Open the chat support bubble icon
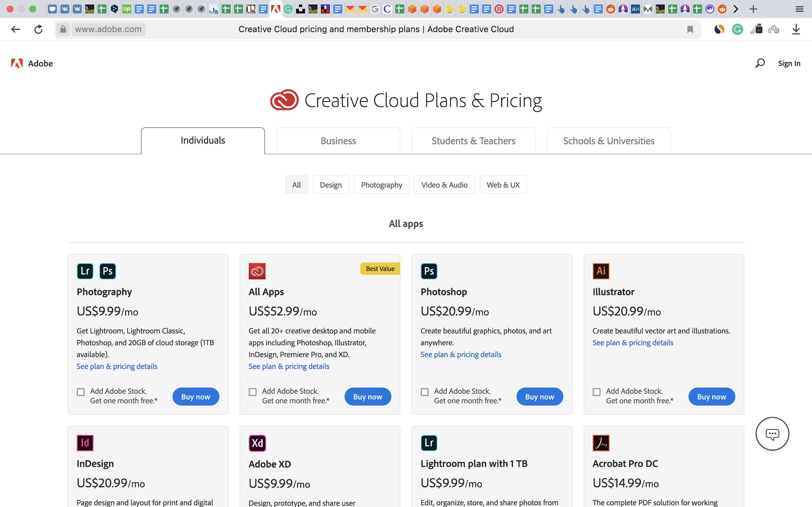 tap(772, 434)
